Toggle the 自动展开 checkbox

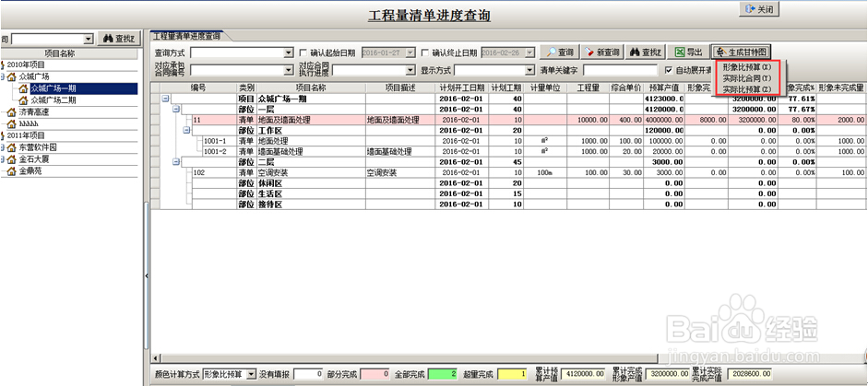[670, 70]
